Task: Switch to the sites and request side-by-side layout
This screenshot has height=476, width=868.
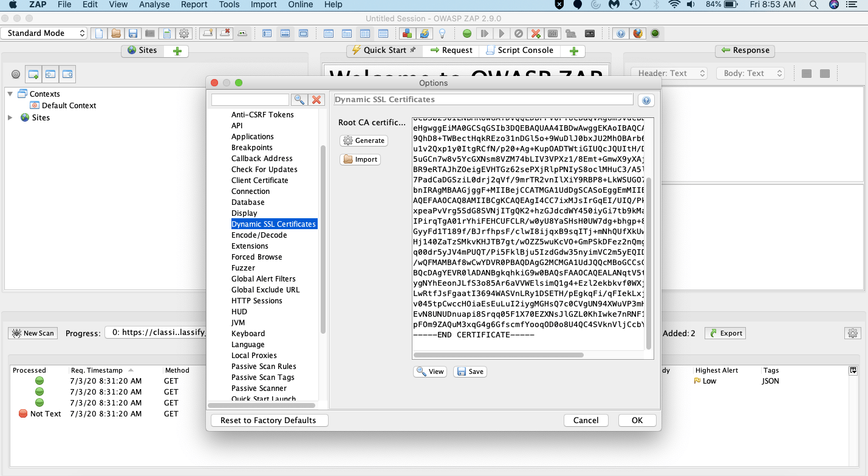Action: coord(267,33)
